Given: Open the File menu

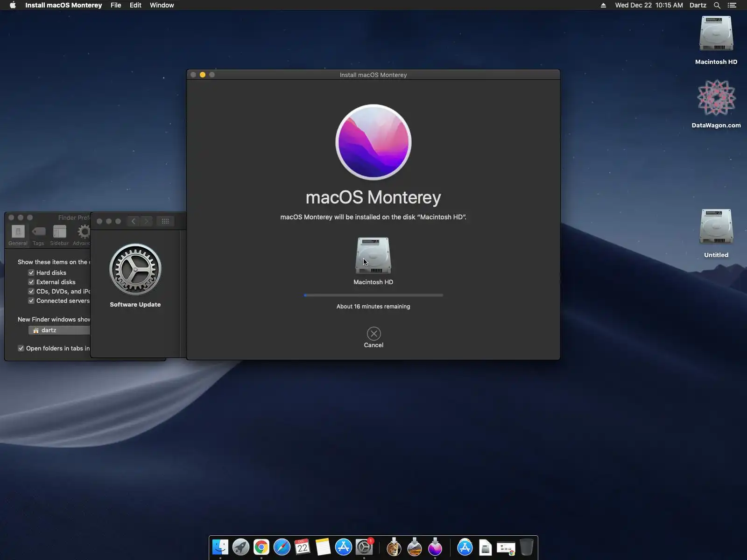Looking at the screenshot, I should [x=116, y=5].
